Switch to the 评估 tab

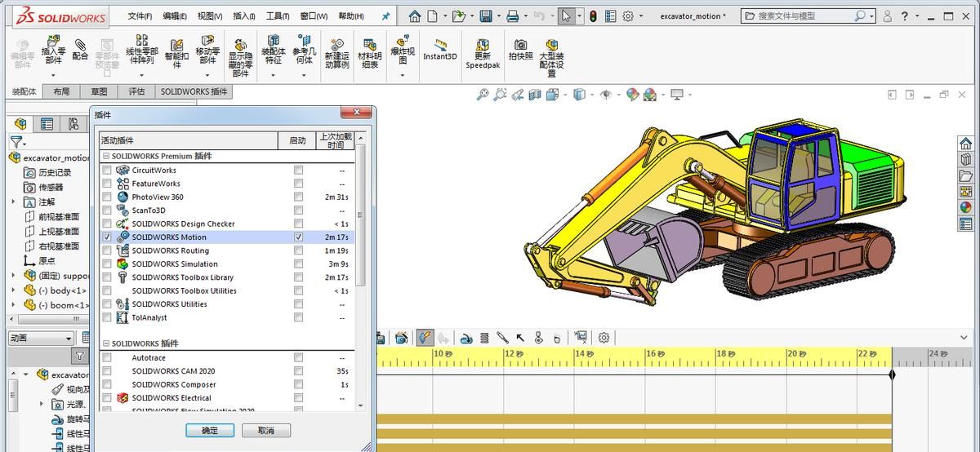tap(136, 91)
